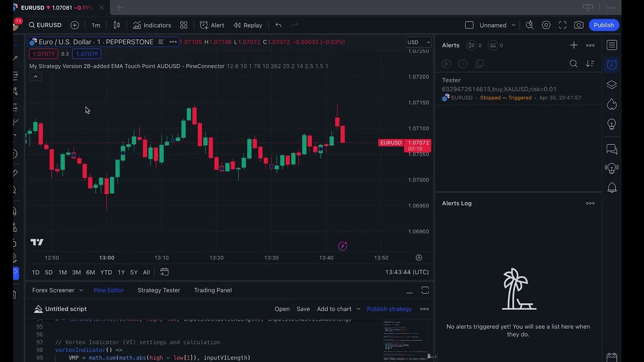This screenshot has height=362, width=644.
Task: Undo the last chart action
Action: pos(278,25)
